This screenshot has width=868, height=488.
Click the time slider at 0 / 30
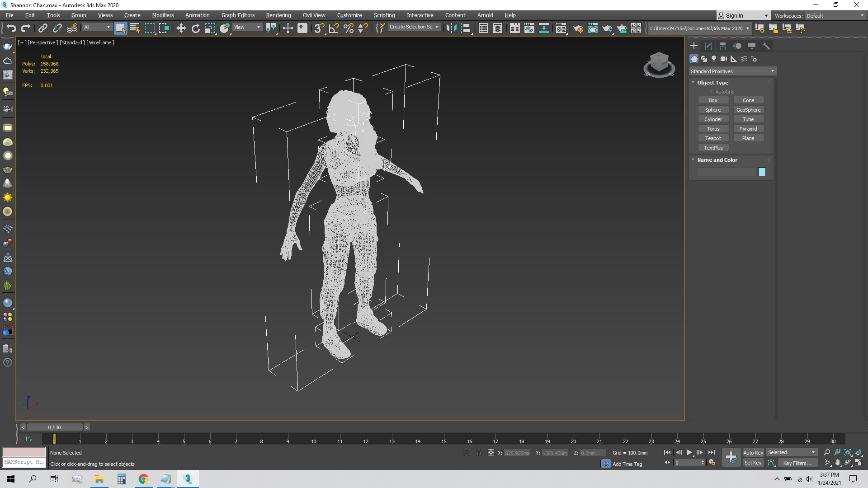[55, 427]
